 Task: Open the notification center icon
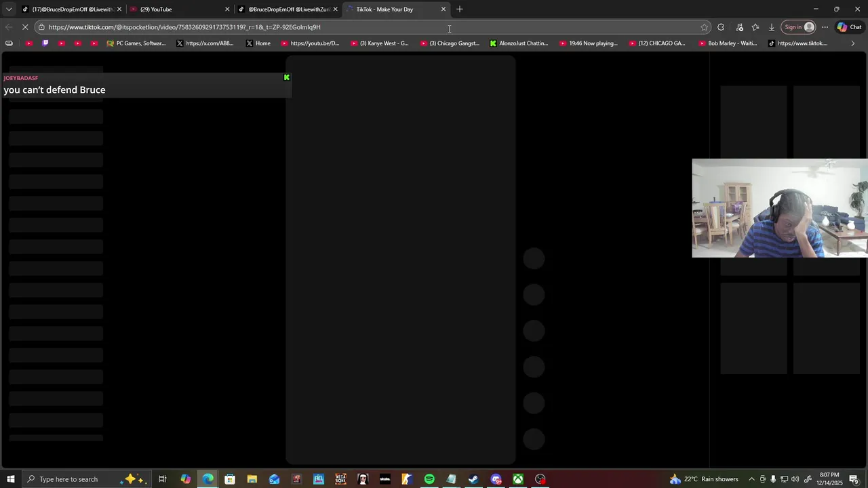click(x=854, y=479)
